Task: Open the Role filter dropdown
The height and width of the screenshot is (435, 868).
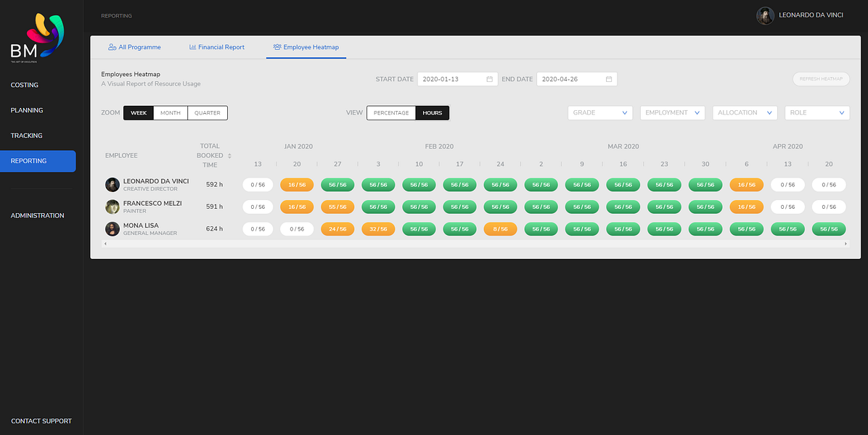Action: pyautogui.click(x=817, y=113)
